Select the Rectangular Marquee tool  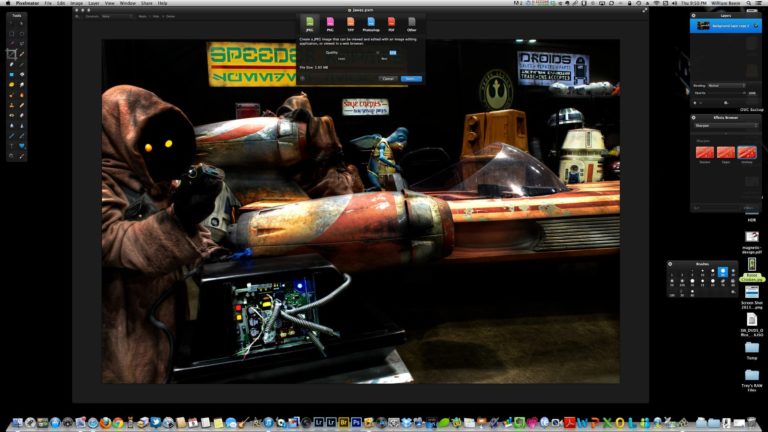[x=12, y=34]
